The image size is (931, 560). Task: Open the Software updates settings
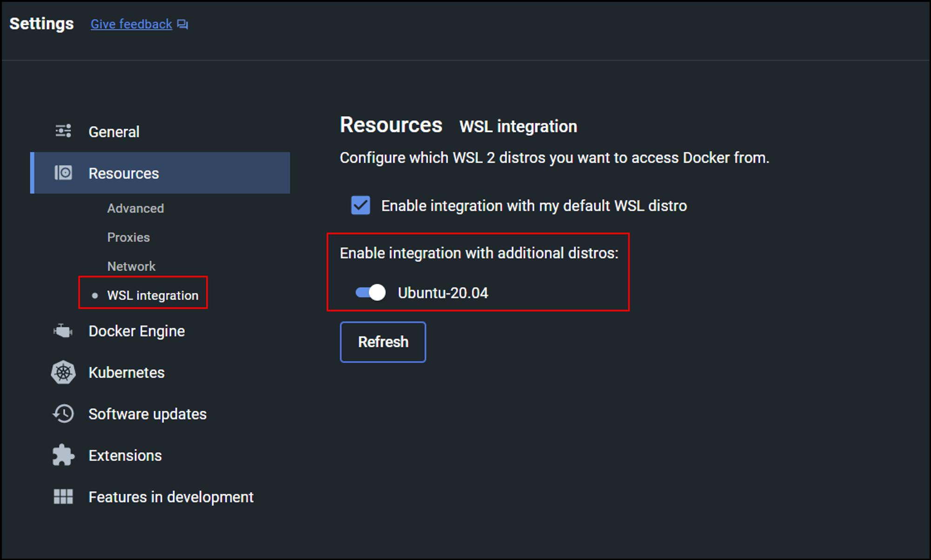(148, 414)
